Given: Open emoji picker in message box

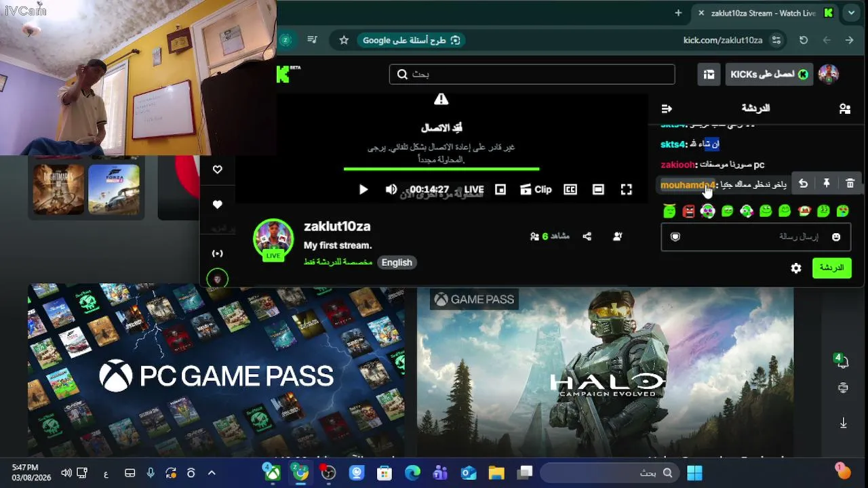Looking at the screenshot, I should 836,237.
